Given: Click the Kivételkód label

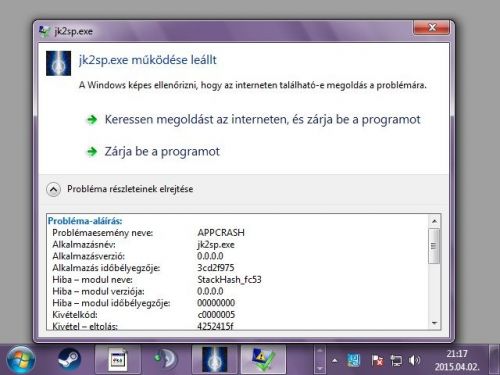Looking at the screenshot, I should [x=75, y=315].
